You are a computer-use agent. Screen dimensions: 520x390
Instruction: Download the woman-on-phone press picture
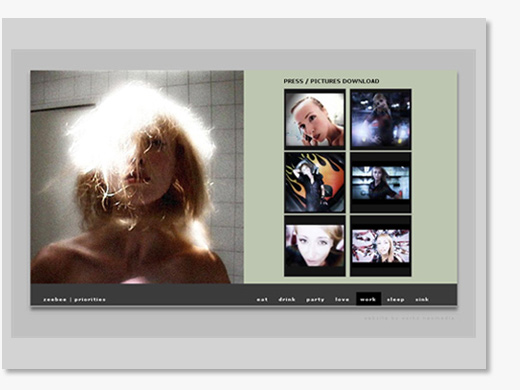[x=315, y=119]
